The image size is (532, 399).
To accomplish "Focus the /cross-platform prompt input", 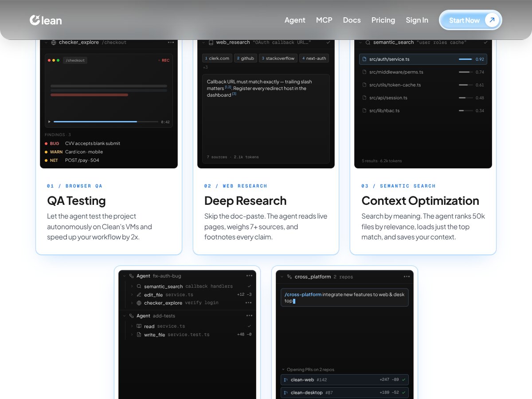I will click(x=344, y=297).
